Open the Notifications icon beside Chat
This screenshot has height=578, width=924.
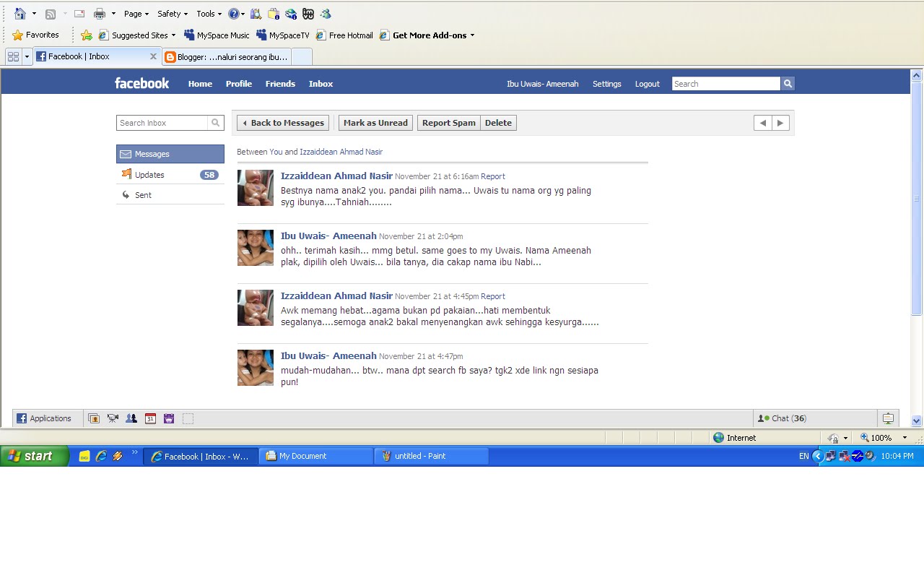[888, 418]
